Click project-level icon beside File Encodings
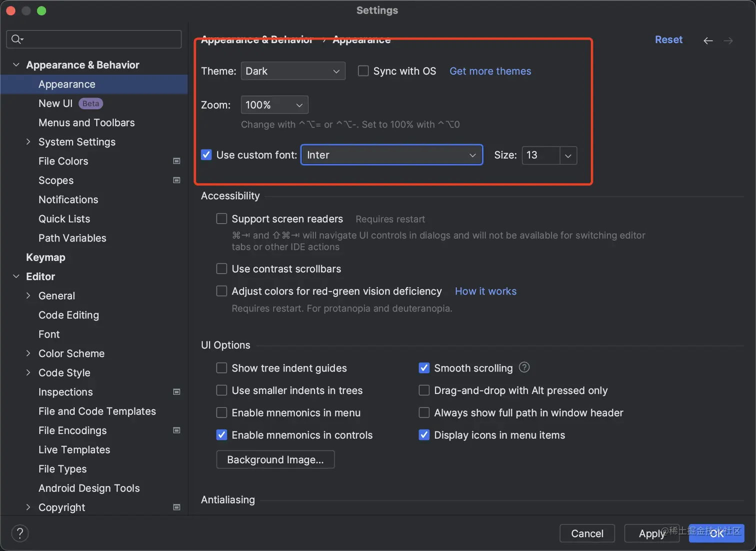 (176, 430)
